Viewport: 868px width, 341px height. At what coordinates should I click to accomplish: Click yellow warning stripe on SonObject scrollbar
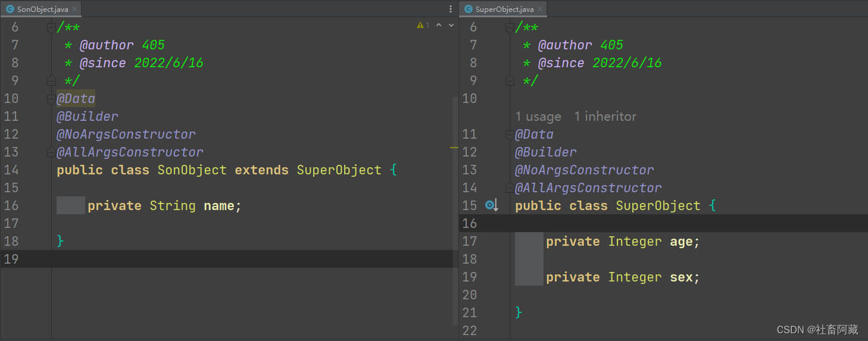(454, 147)
